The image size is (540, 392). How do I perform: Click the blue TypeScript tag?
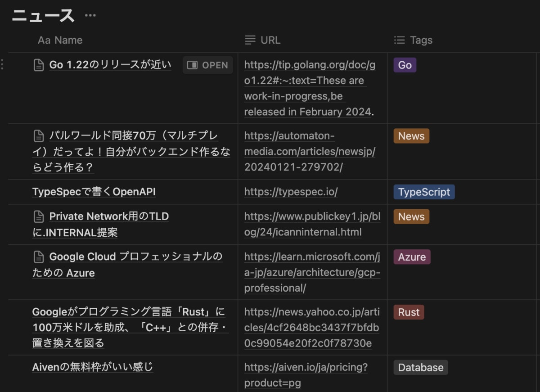point(424,192)
